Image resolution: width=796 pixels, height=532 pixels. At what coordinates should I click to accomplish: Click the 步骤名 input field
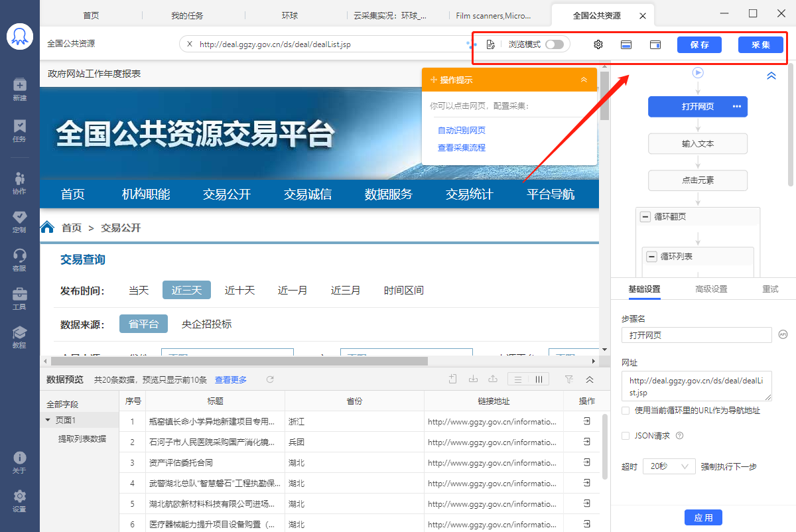pos(696,335)
